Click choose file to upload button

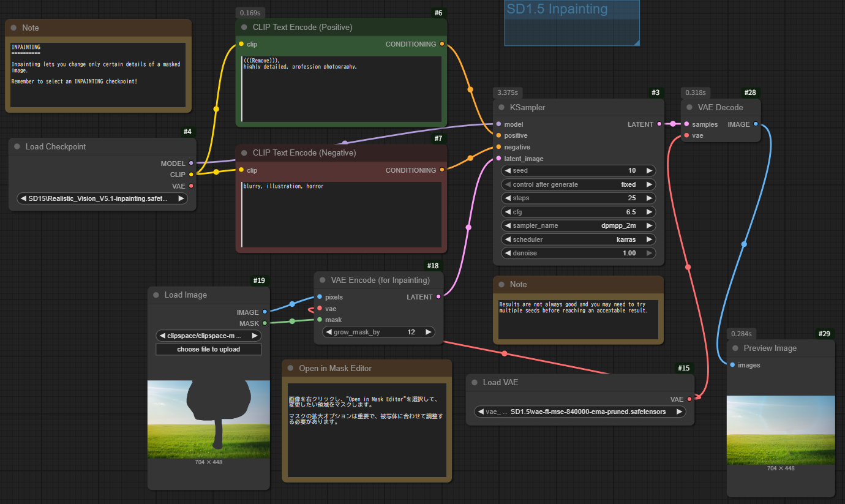coord(208,349)
